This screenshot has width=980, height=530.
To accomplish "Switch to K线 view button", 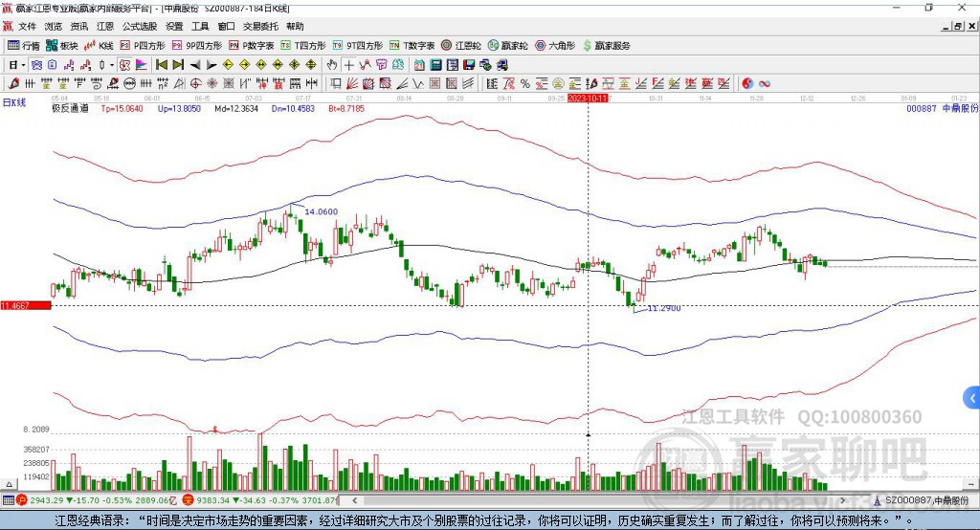I will coord(99,46).
